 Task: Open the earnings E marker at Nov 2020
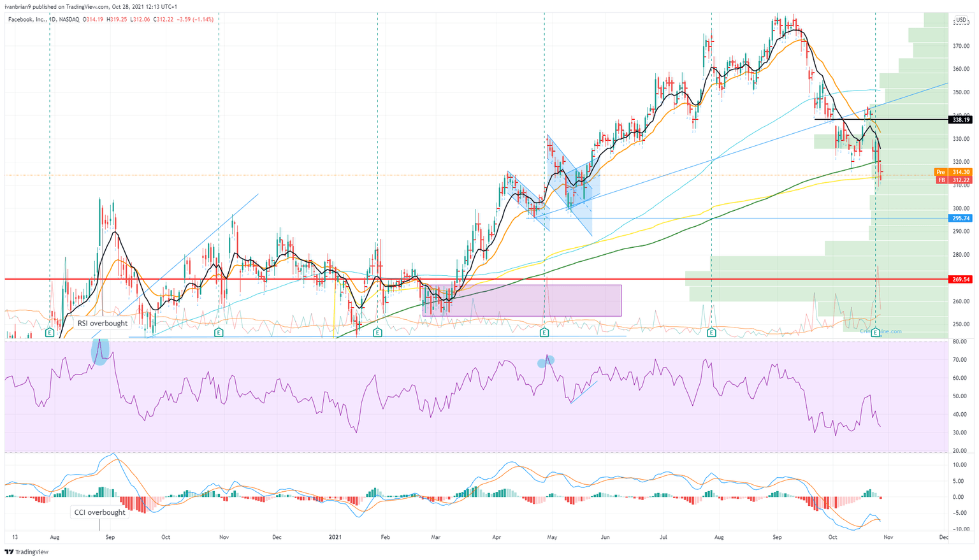[x=219, y=333]
